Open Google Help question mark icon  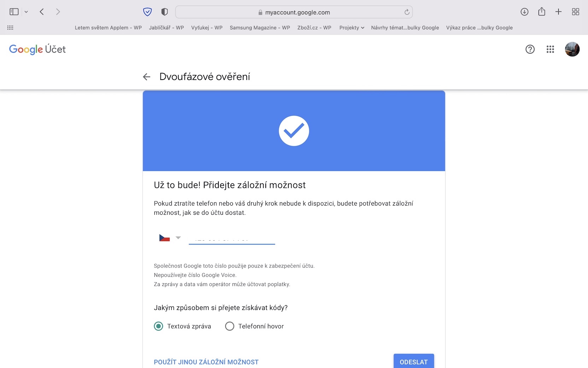(x=530, y=49)
